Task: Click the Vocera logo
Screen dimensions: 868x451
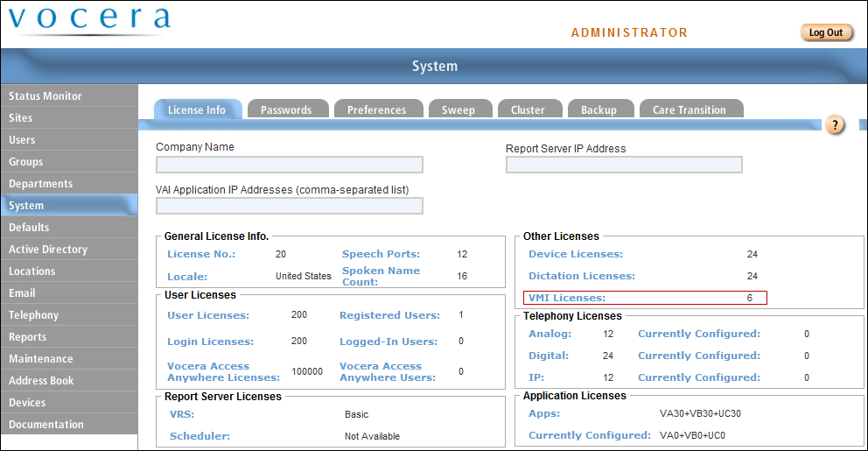Action: (x=89, y=21)
